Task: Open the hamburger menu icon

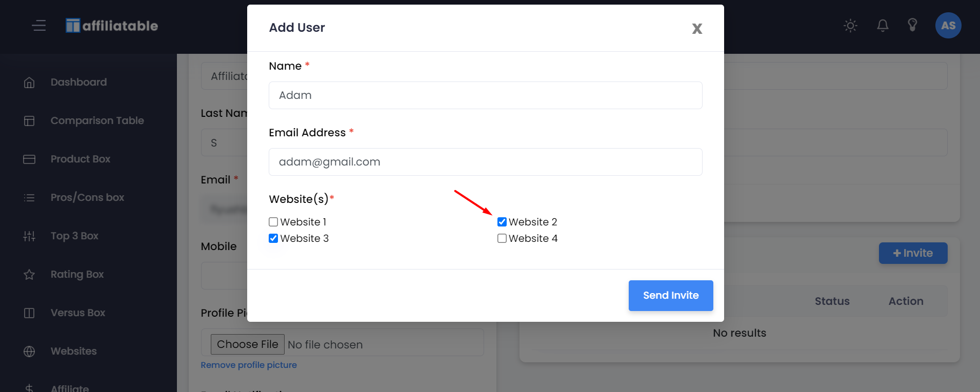Action: pyautogui.click(x=39, y=26)
